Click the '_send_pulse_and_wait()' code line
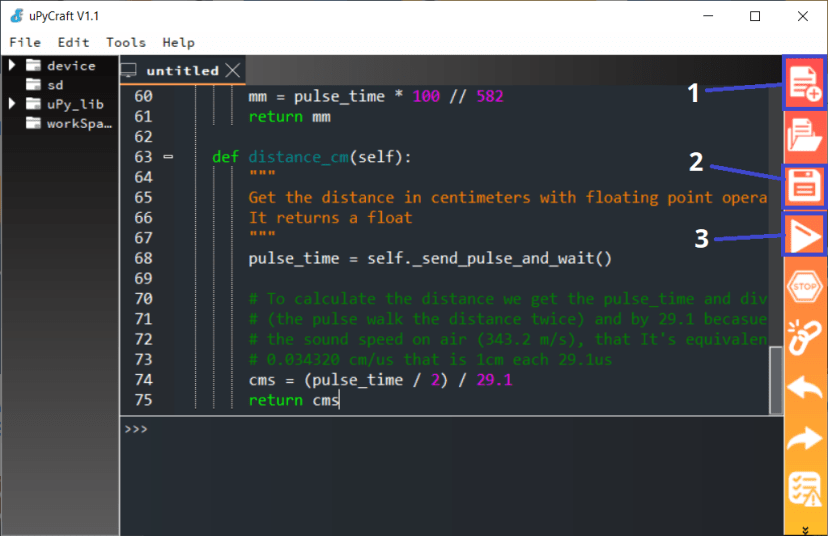Screen dimensions: 828x536 point(430,258)
